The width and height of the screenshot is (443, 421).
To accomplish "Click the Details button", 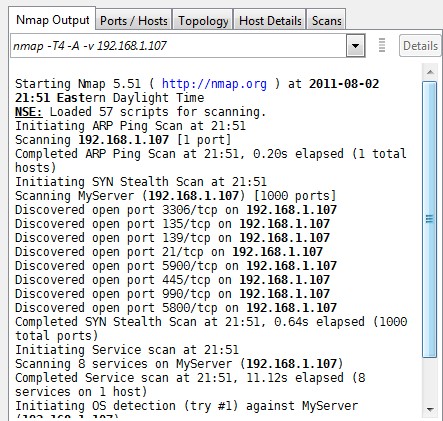I will 420,45.
